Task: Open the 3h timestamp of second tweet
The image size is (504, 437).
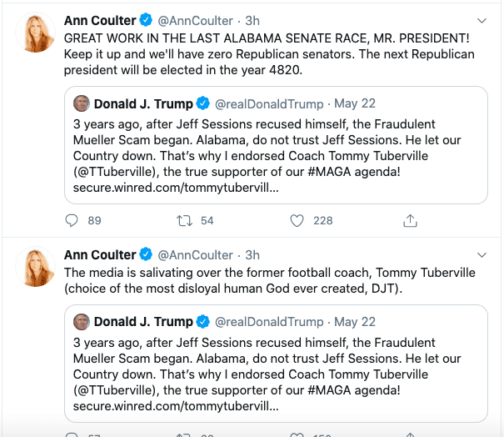Action: 252,255
